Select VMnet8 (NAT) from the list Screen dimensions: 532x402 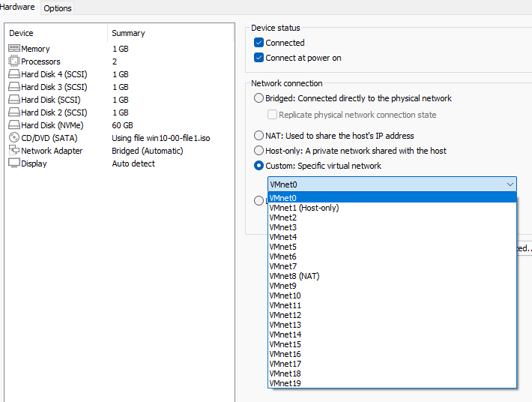tap(392, 276)
